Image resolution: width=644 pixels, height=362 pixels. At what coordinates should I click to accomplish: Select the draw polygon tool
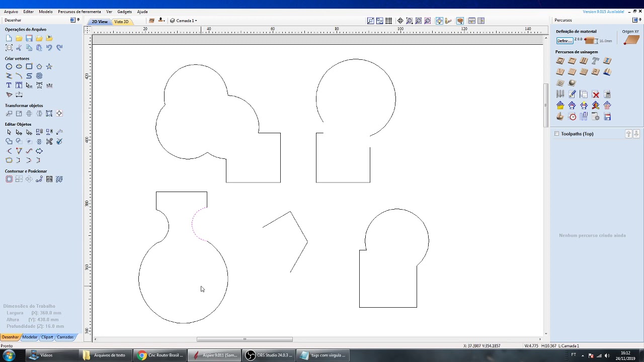pyautogui.click(x=39, y=66)
